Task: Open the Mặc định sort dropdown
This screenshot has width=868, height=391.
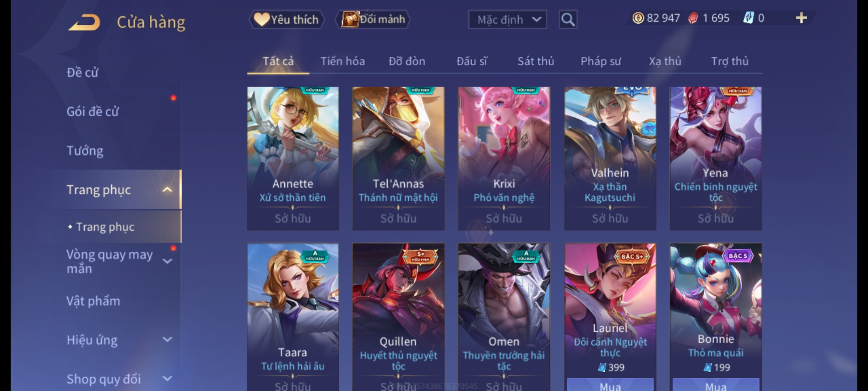Action: (507, 20)
